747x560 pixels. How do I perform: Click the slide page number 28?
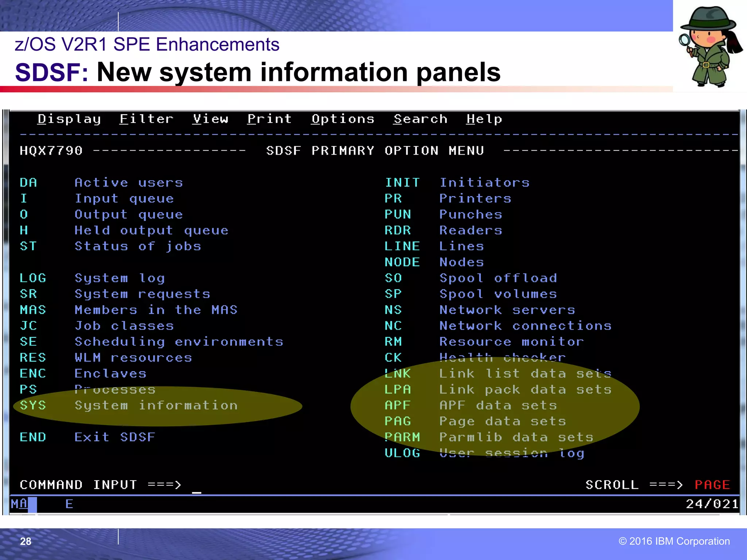pos(26,541)
